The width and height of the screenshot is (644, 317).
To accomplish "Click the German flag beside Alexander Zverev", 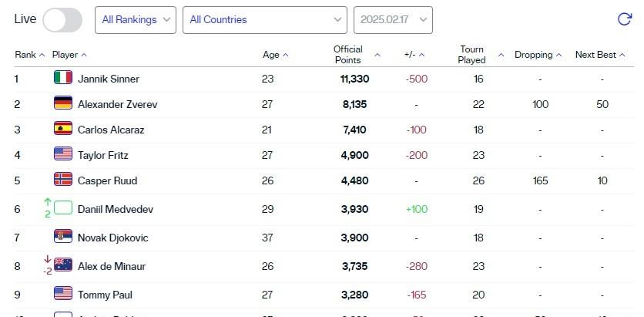I will 63,104.
